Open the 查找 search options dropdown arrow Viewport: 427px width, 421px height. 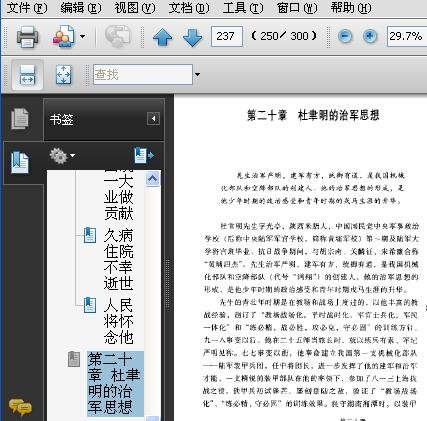coord(197,74)
